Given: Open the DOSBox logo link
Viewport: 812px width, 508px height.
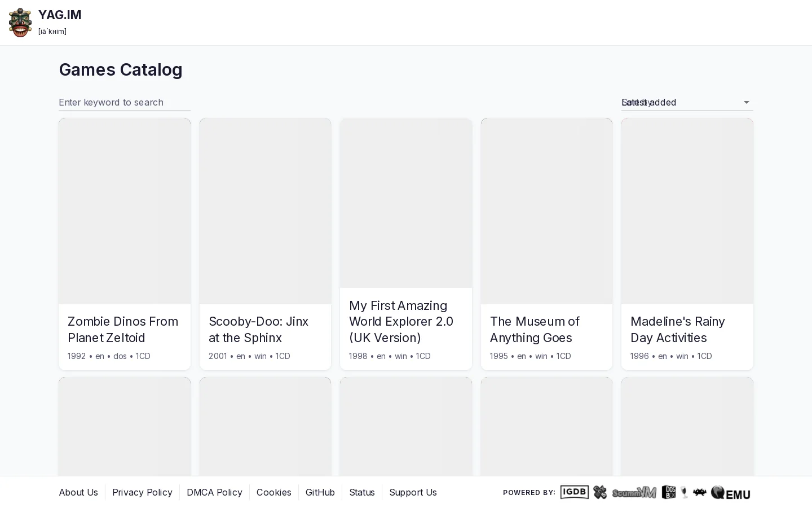Looking at the screenshot, I should coord(668,492).
